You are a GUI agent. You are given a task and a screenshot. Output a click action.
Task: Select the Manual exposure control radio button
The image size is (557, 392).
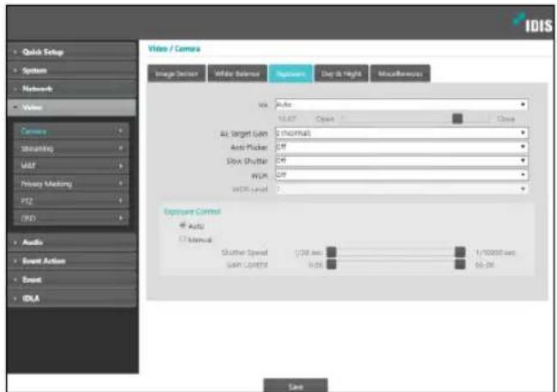click(183, 239)
